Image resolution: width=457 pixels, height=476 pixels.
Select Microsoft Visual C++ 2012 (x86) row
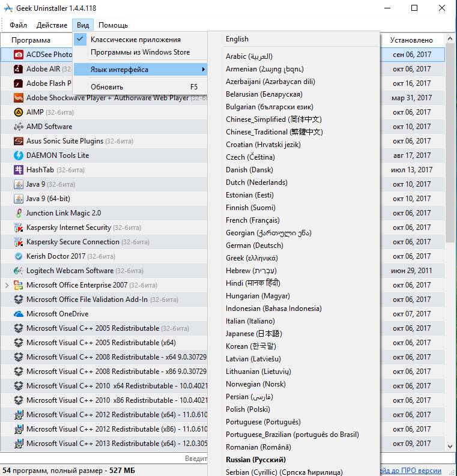(104, 429)
